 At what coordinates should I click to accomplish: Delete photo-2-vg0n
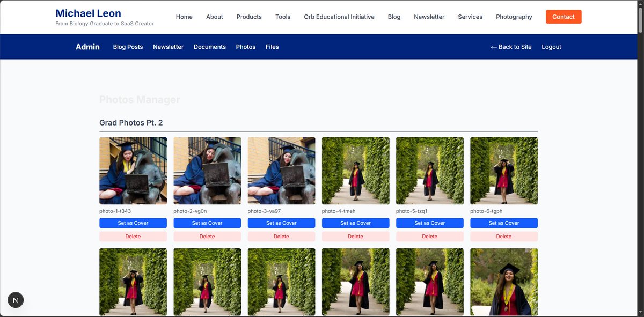[x=207, y=237]
